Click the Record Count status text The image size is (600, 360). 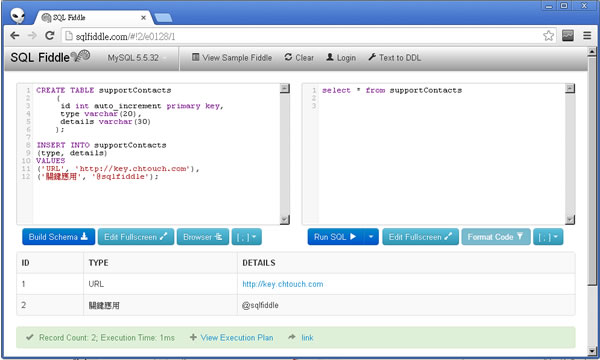(x=107, y=337)
